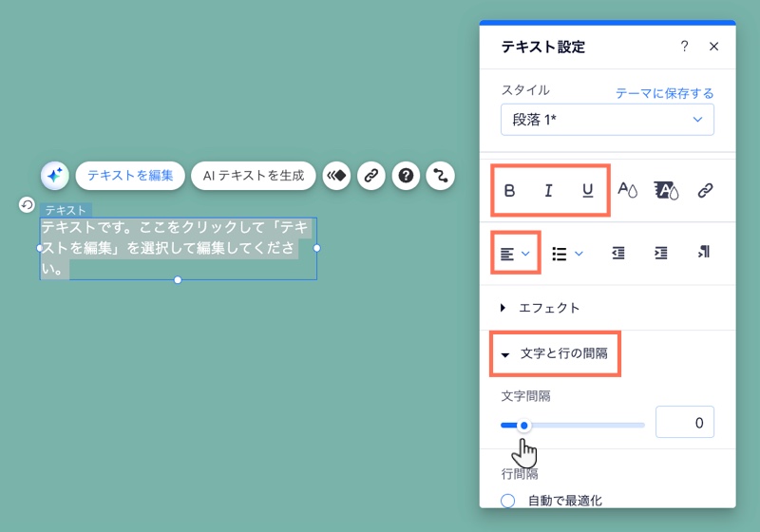Select the 自動で最適化 radio button

point(508,501)
